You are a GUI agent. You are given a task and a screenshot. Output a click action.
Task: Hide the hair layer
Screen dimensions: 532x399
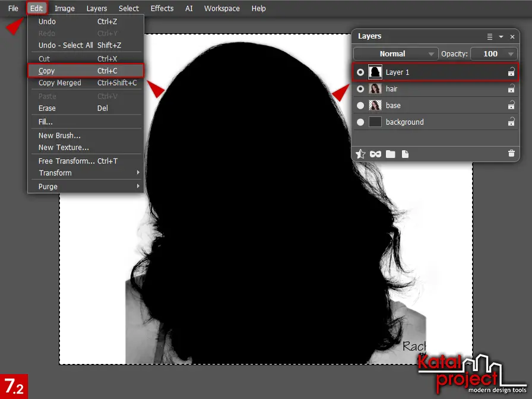(360, 88)
